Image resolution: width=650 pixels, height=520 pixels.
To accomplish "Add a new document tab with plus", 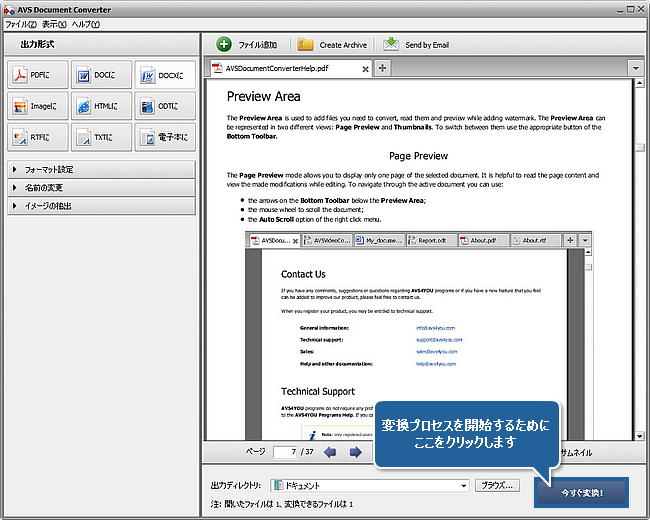I will 382,68.
